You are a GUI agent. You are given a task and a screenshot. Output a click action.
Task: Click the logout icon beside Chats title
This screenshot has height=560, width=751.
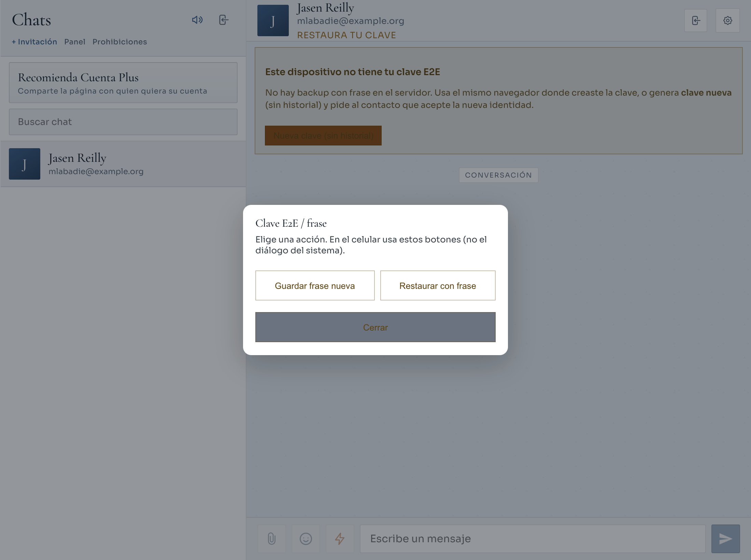point(224,20)
